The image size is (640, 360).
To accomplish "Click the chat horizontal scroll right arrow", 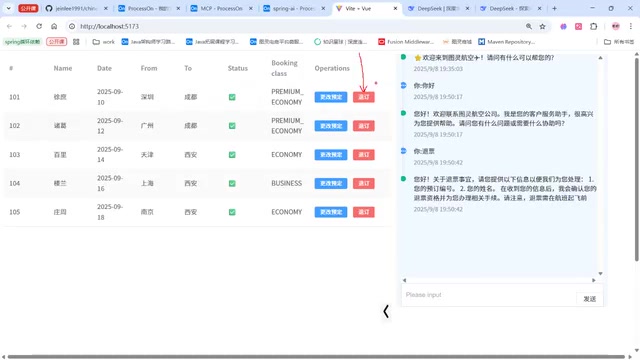I will (594, 280).
